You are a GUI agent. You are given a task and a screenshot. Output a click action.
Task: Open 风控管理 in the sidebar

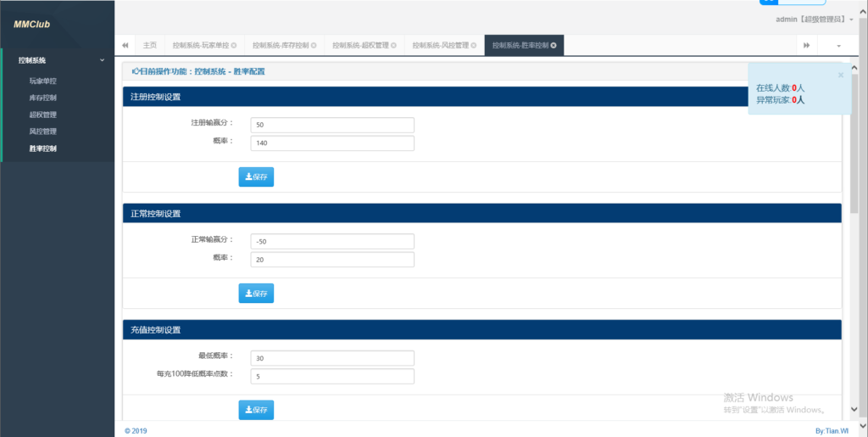click(42, 132)
